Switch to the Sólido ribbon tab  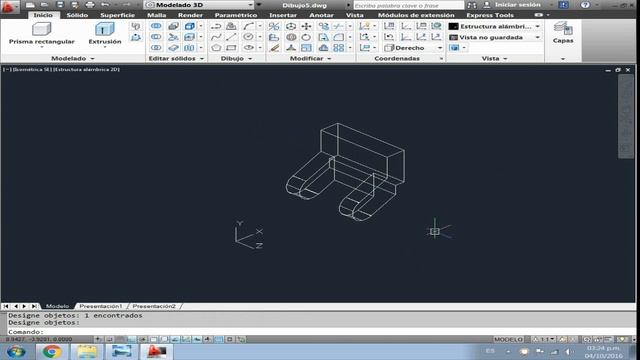point(77,15)
